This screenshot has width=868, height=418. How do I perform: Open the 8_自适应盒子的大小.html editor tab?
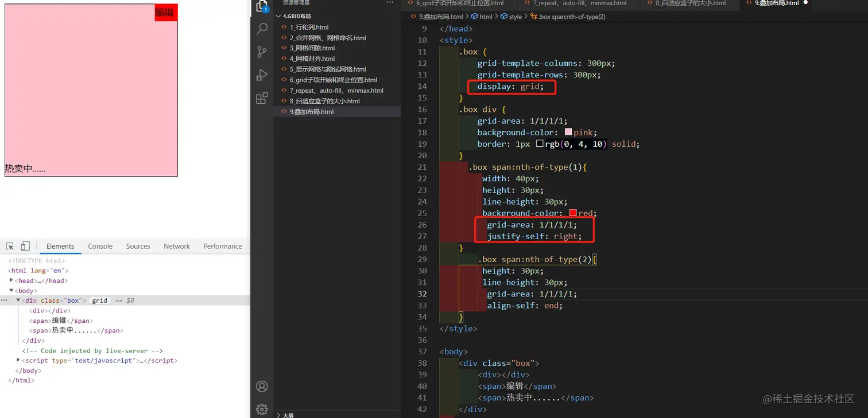[x=689, y=3]
